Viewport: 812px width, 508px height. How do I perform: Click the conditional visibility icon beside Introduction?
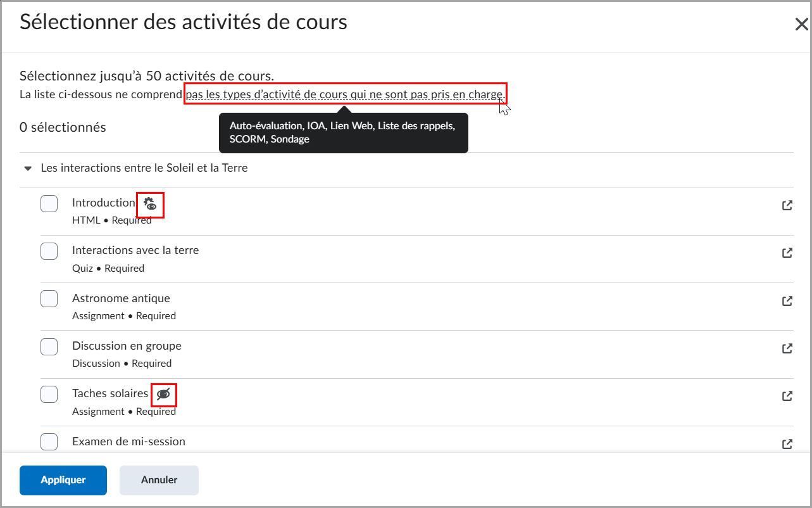click(x=149, y=204)
